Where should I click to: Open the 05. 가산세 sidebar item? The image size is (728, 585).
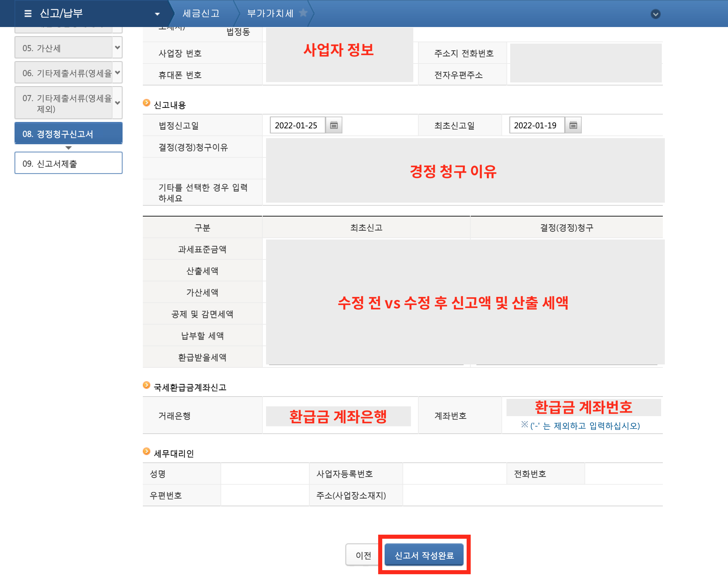click(x=63, y=48)
